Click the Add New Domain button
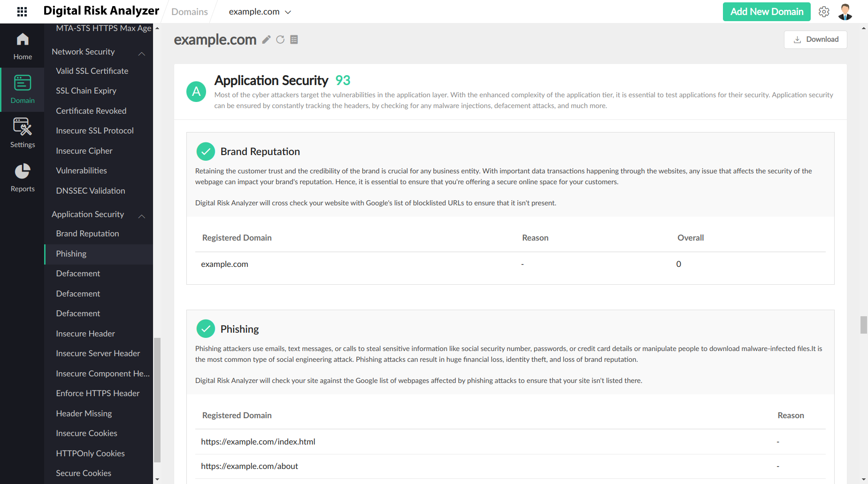The height and width of the screenshot is (484, 868). tap(766, 11)
